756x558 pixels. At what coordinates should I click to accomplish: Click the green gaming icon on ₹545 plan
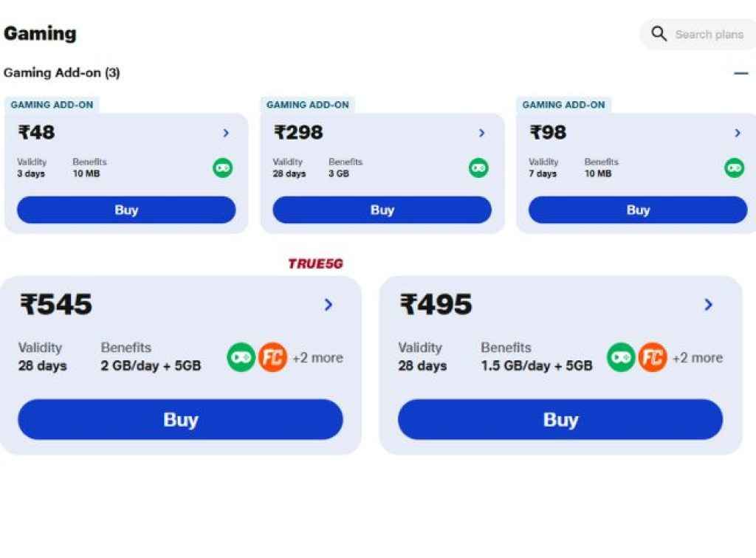point(241,357)
